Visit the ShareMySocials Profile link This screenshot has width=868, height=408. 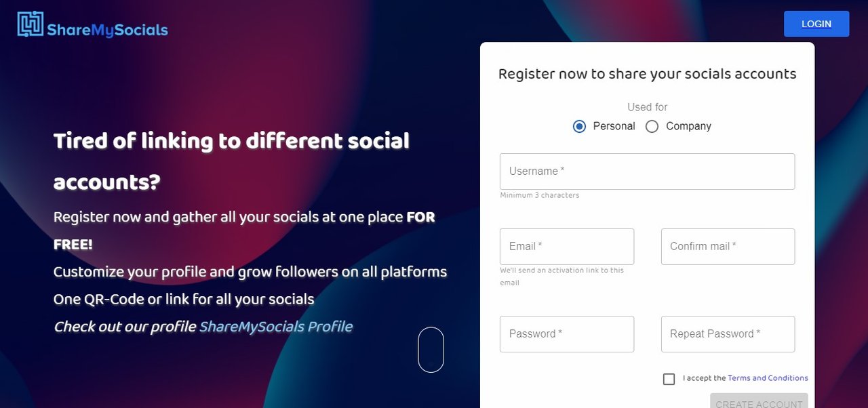click(x=276, y=327)
